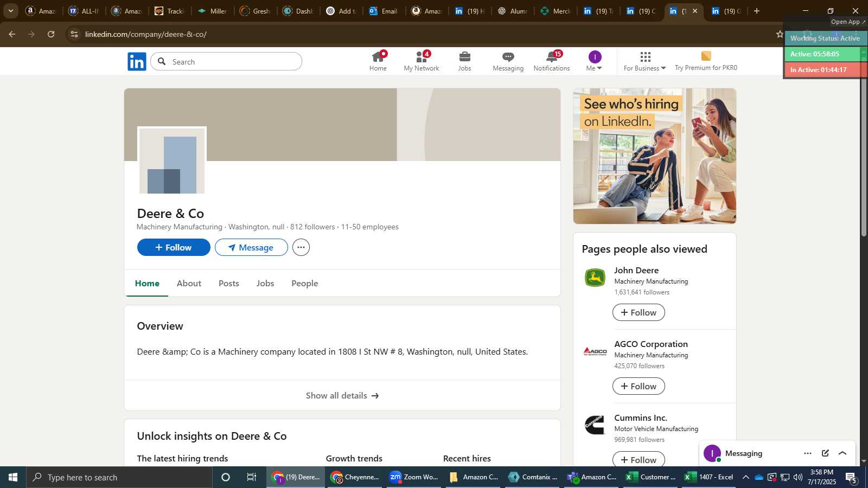Open Messaging icon in navbar

point(508,61)
